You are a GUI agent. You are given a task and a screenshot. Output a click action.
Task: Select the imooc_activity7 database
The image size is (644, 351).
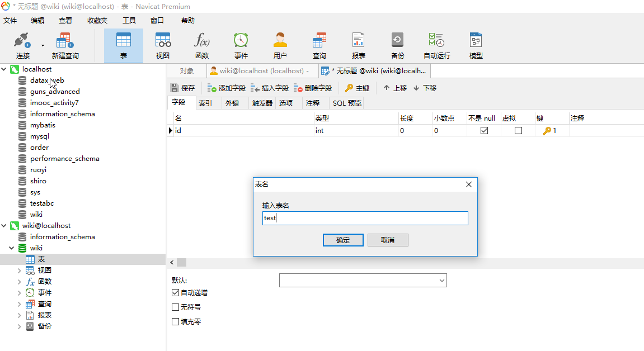(x=54, y=102)
